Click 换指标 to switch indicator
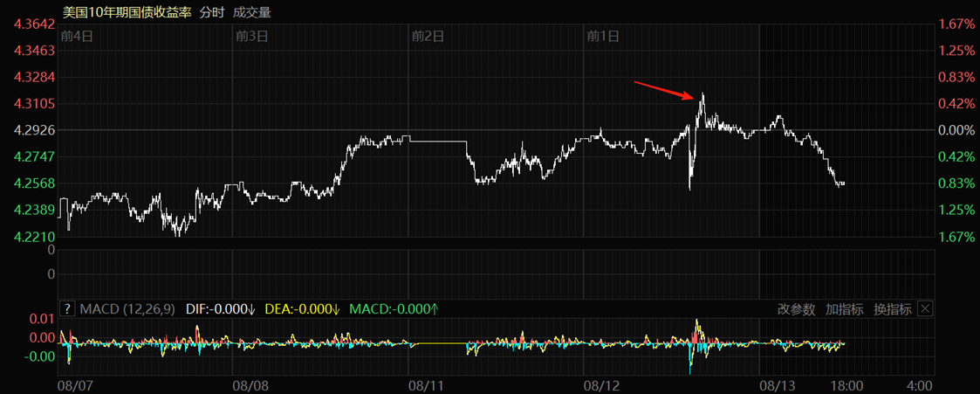980x394 pixels. (893, 309)
